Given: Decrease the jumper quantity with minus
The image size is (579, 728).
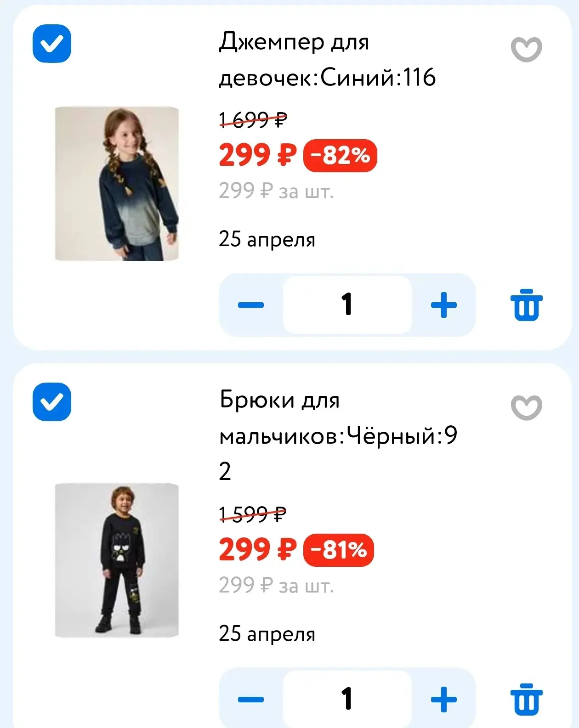Looking at the screenshot, I should tap(251, 305).
